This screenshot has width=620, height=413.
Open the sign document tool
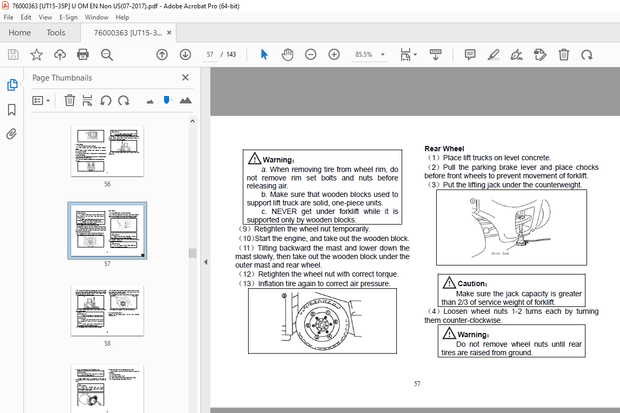coord(516,55)
